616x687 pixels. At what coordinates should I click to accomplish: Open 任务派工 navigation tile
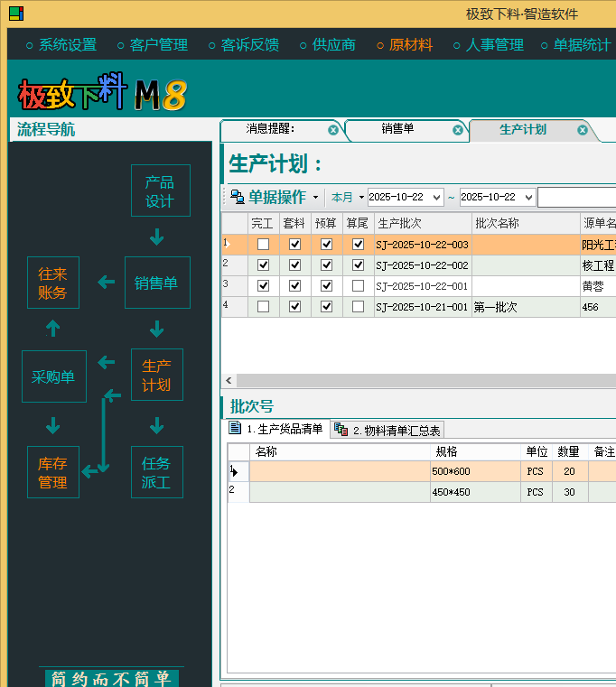(x=156, y=472)
